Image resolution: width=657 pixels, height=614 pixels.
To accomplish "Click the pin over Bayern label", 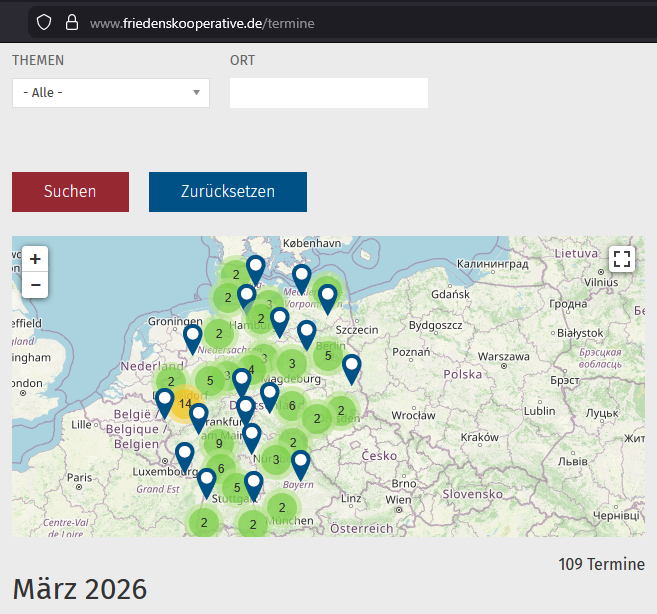I will tap(300, 462).
